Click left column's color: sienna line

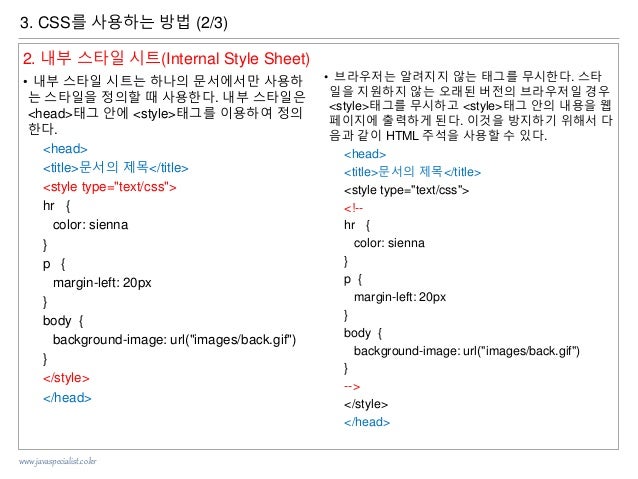[x=90, y=225]
